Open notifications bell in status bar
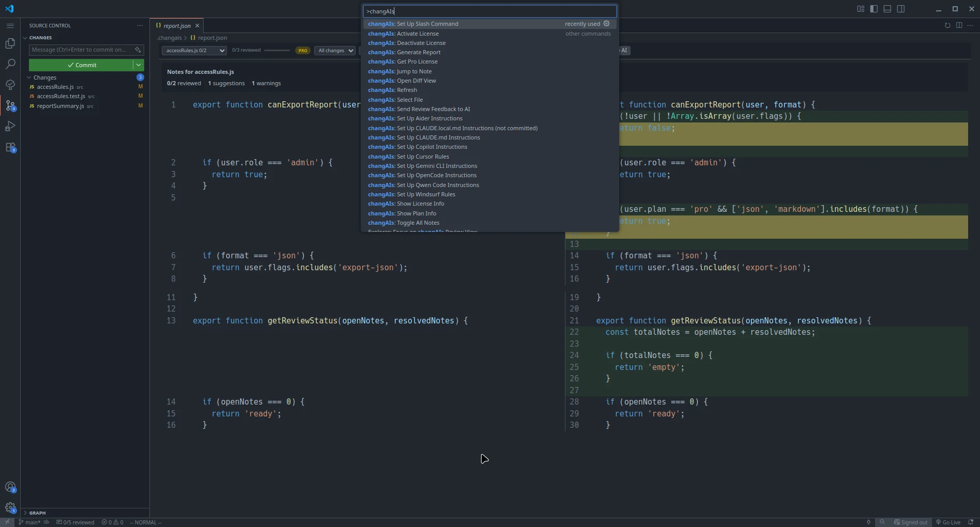Viewport: 980px width, 527px height. 971,522
